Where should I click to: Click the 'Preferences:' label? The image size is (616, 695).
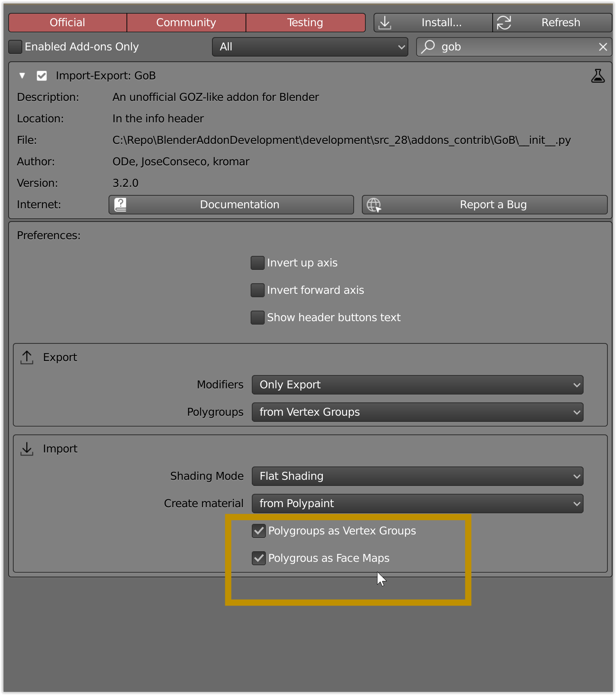(x=49, y=236)
